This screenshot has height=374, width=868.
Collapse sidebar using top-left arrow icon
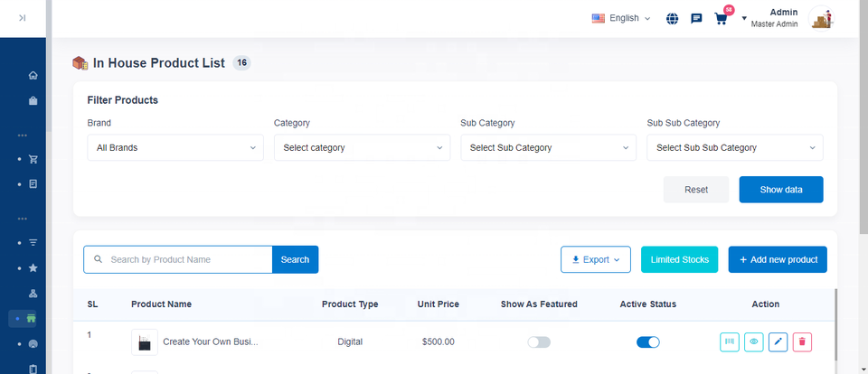tap(22, 18)
